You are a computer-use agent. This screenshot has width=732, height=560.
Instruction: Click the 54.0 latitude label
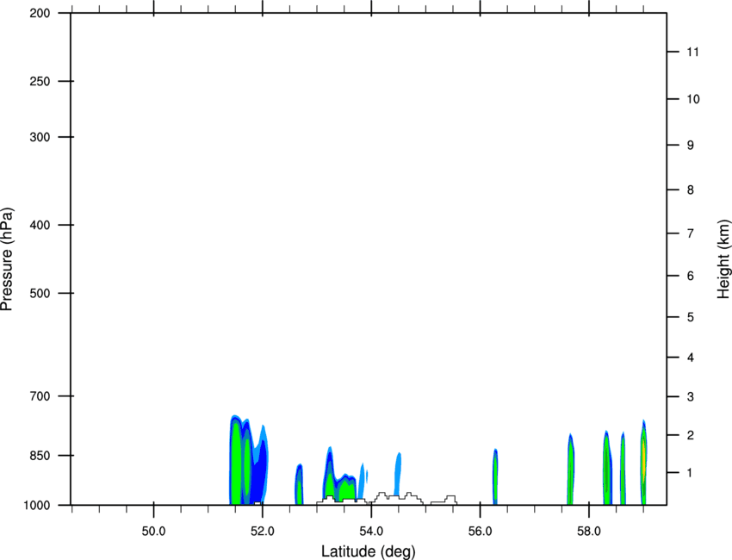point(372,531)
